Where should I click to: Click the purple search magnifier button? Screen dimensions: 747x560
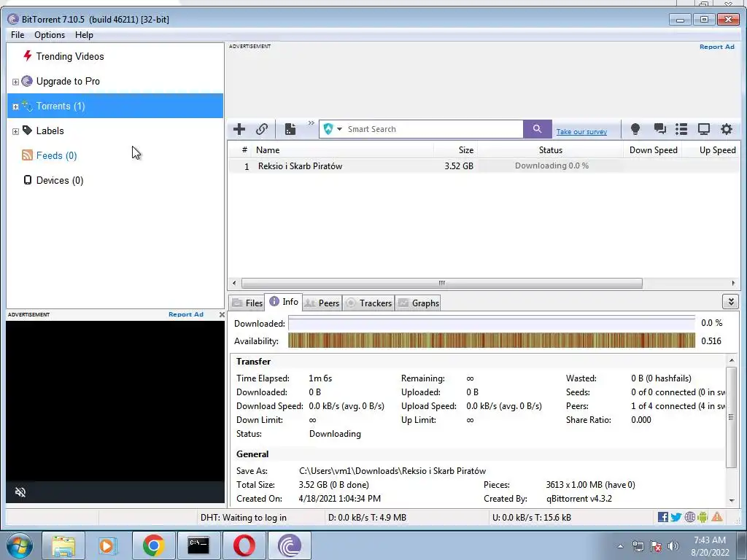pos(537,129)
